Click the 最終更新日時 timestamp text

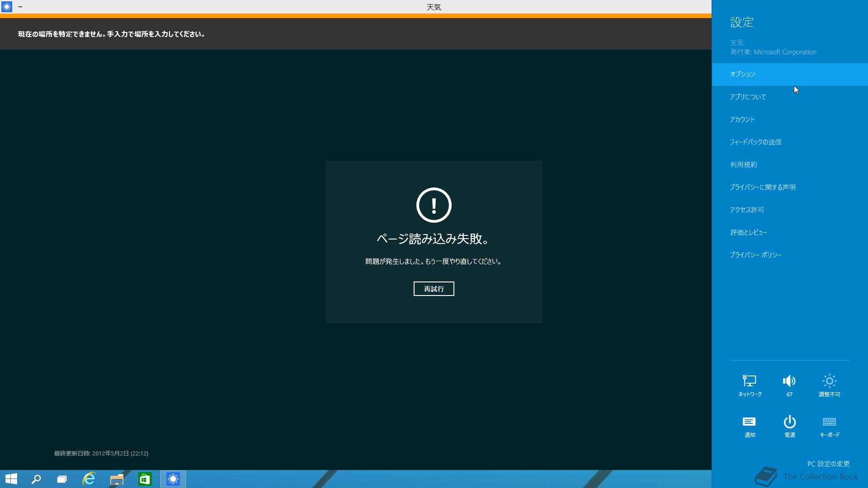tap(101, 453)
